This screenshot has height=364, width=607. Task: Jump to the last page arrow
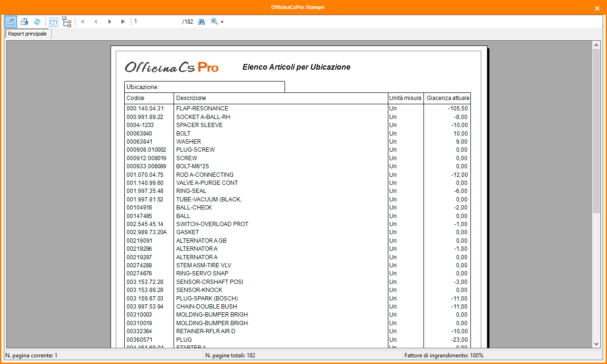point(123,21)
